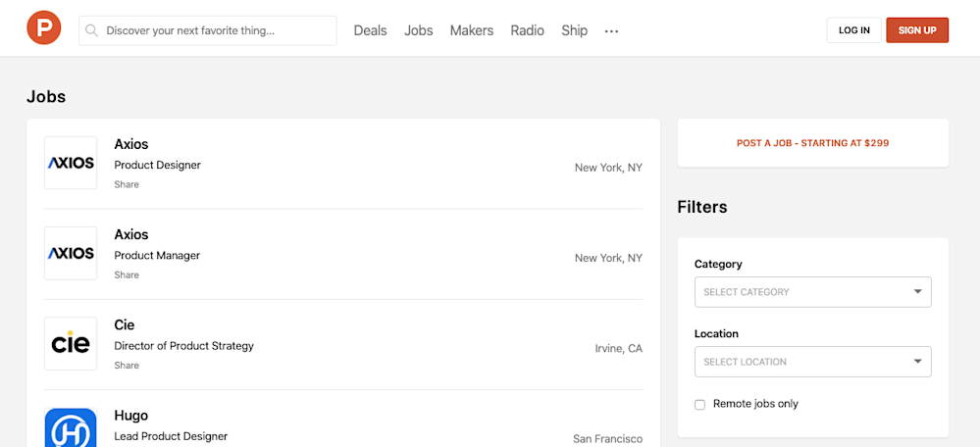Screen dimensions: 980x447
Task: Click the Cie company logo
Action: pyautogui.click(x=71, y=343)
